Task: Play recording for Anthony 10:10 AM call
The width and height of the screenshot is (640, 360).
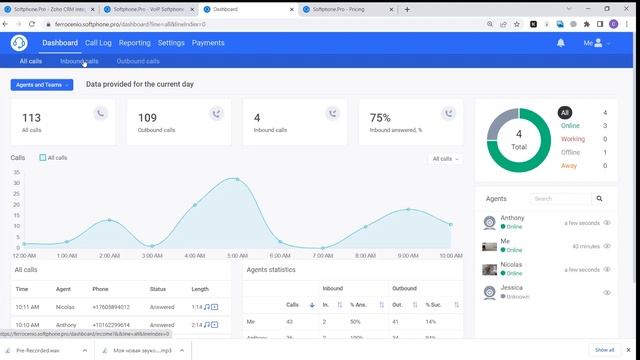Action: pos(207,325)
